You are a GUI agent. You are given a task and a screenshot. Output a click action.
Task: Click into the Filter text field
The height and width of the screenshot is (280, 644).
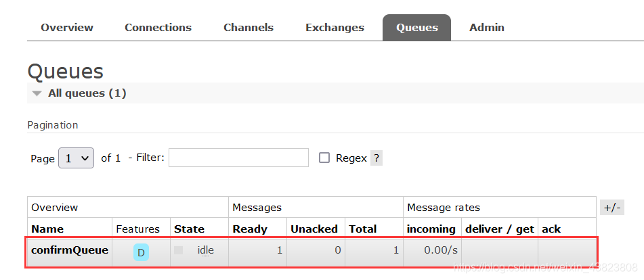pyautogui.click(x=238, y=158)
